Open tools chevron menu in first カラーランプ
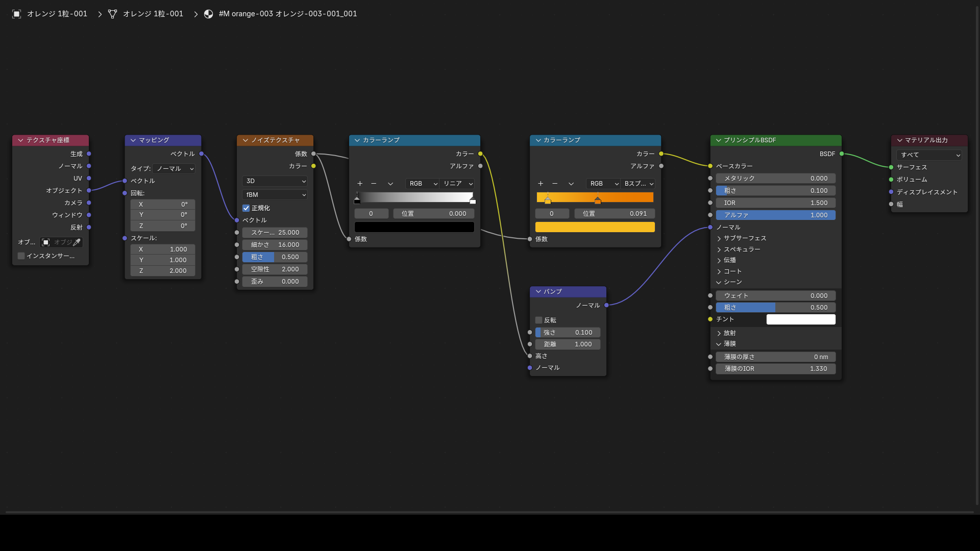 tap(390, 184)
